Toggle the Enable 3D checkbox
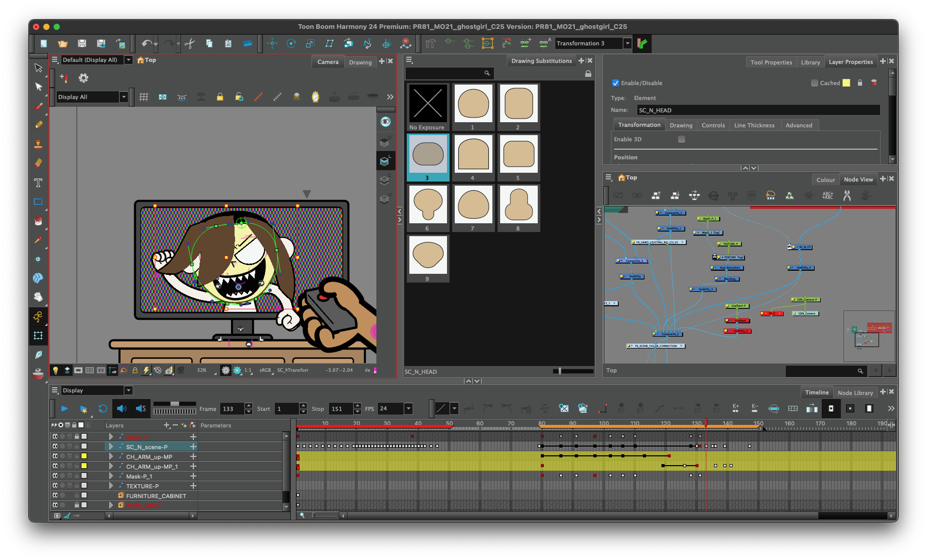The image size is (927, 560). coord(682,139)
